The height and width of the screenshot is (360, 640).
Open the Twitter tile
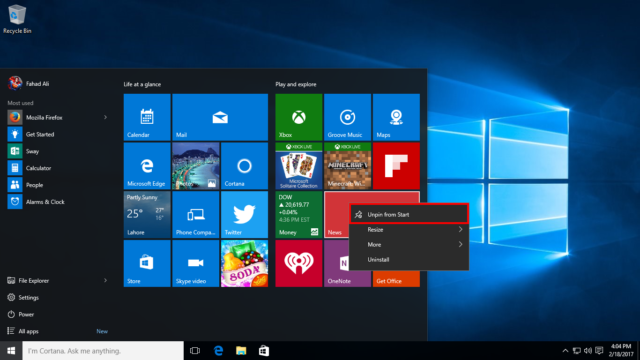click(x=244, y=215)
